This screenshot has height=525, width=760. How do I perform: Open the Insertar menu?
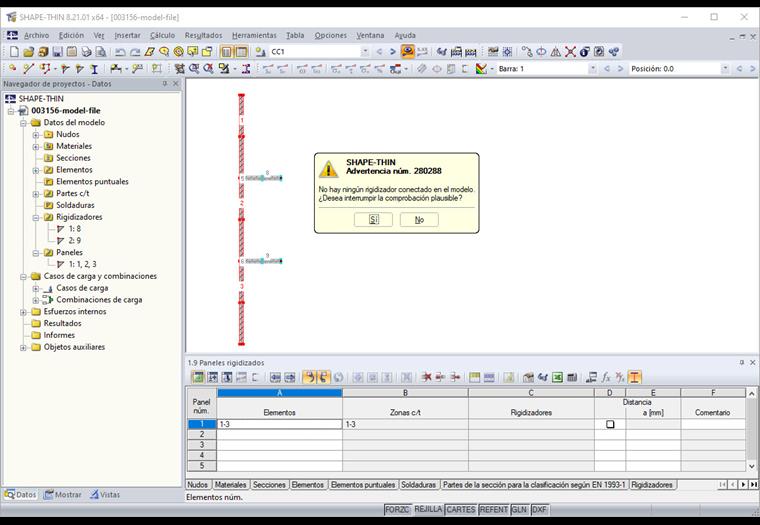(127, 35)
